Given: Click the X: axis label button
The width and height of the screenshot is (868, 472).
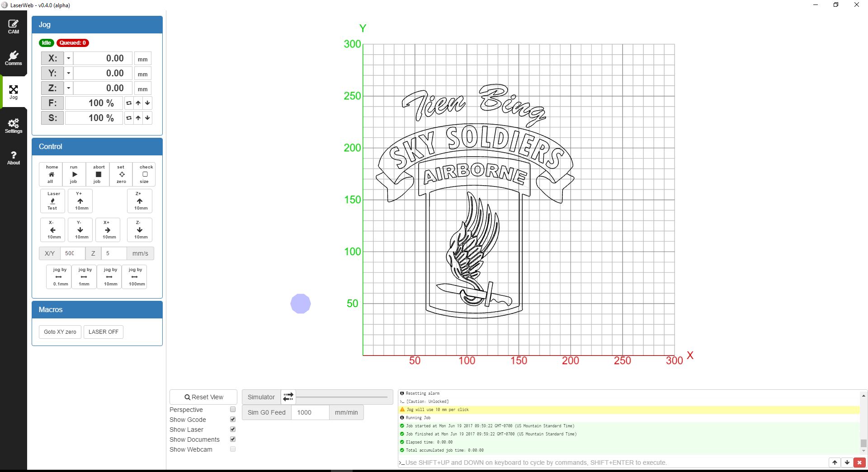Looking at the screenshot, I should click(52, 58).
